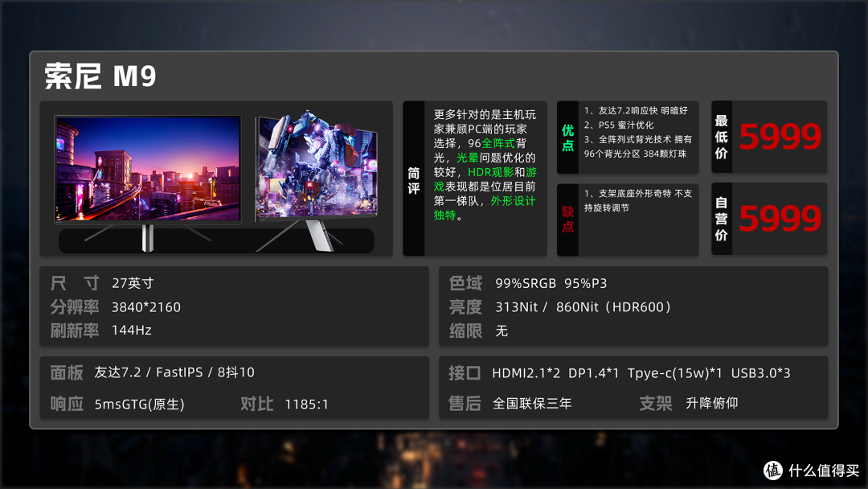Click the 升降俯仰 stand value
Image resolution: width=868 pixels, height=489 pixels.
712,403
